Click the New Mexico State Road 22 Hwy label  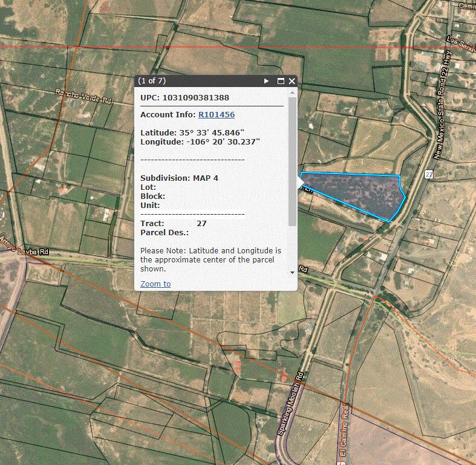pos(442,105)
